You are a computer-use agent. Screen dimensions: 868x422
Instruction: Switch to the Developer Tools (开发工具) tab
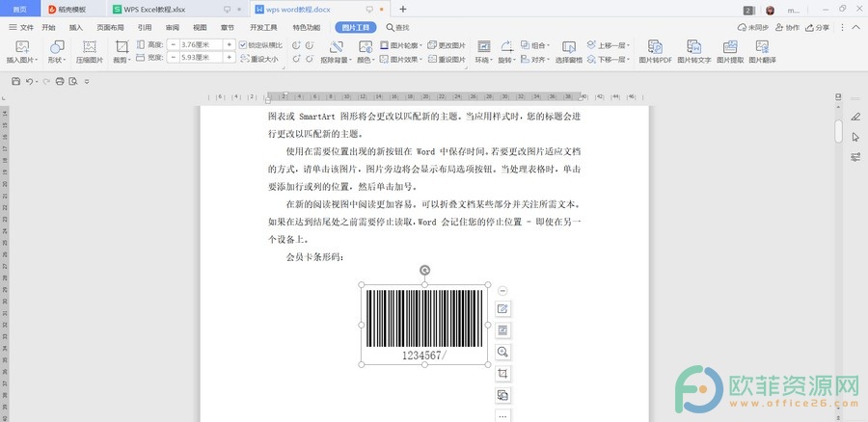[x=263, y=28]
